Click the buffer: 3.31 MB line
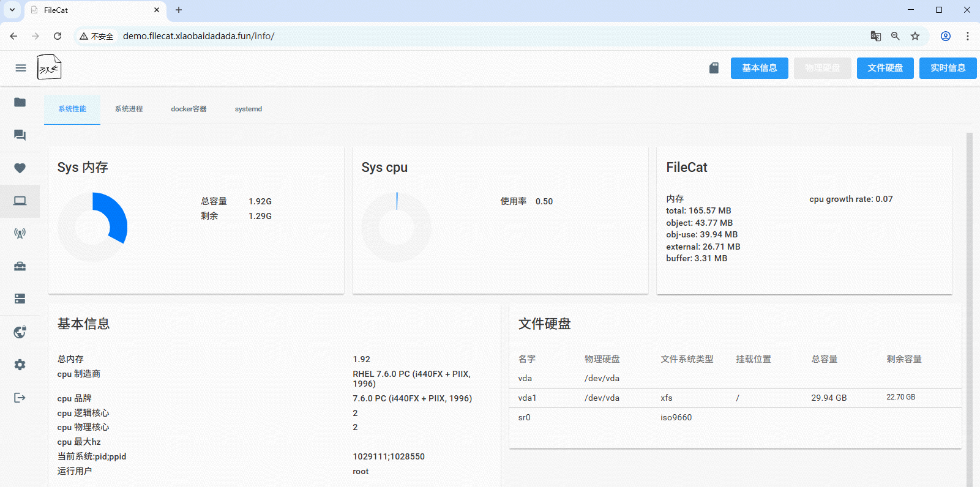Image resolution: width=980 pixels, height=487 pixels. 697,258
